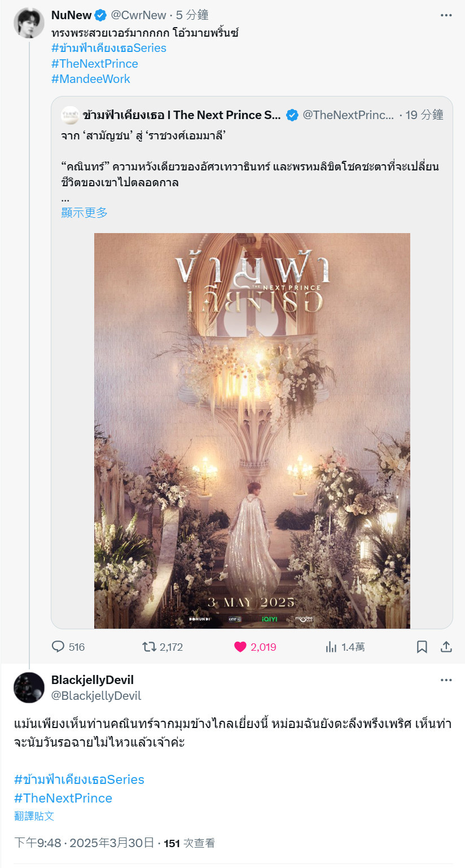Open #TheNextPrince hashtag in NuNew's tweet
Screen dimensions: 465x868
click(x=95, y=64)
